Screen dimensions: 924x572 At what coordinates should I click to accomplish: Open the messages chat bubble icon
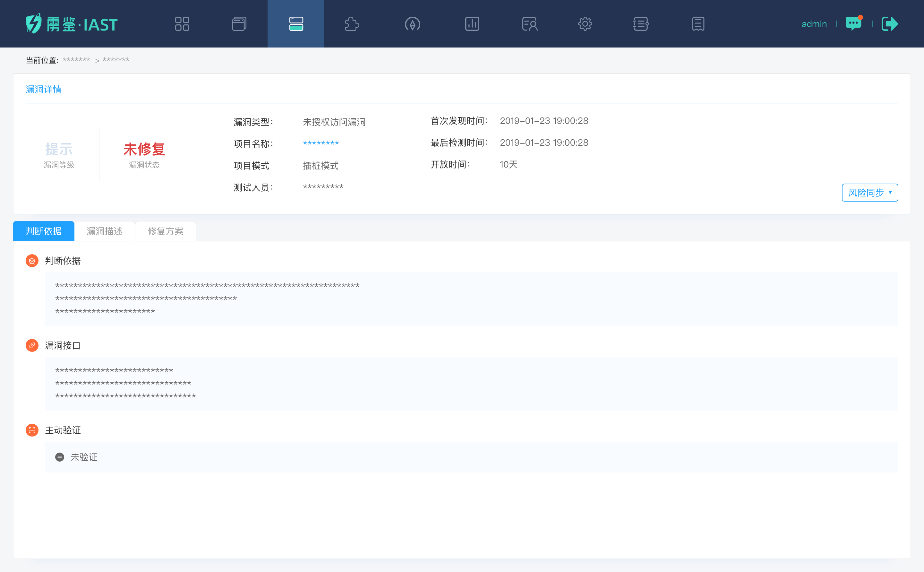tap(854, 23)
